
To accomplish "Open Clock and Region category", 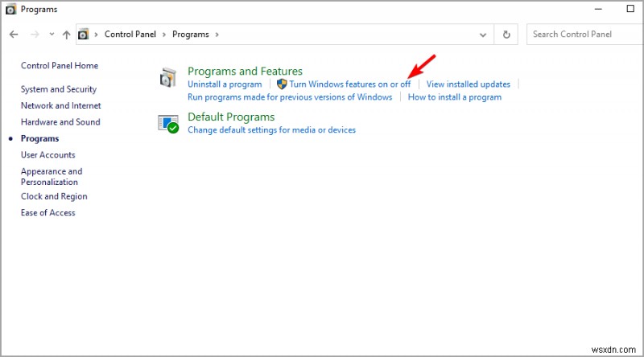I will point(54,196).
